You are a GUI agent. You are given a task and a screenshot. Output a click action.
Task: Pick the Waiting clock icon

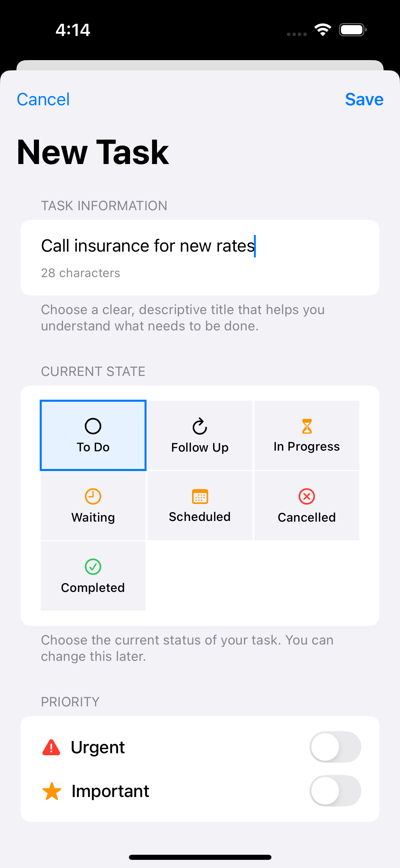pyautogui.click(x=93, y=496)
